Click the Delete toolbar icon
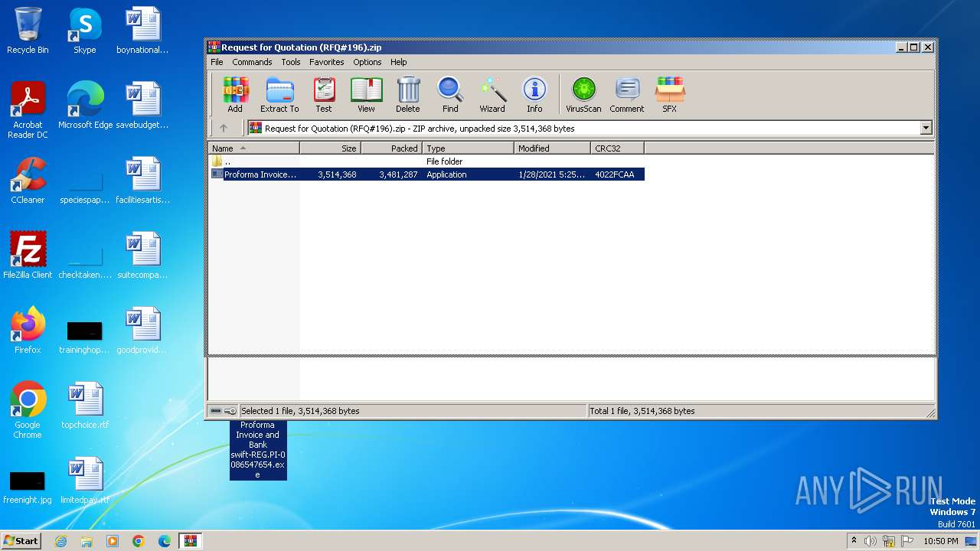This screenshot has width=980, height=551. coord(408,95)
